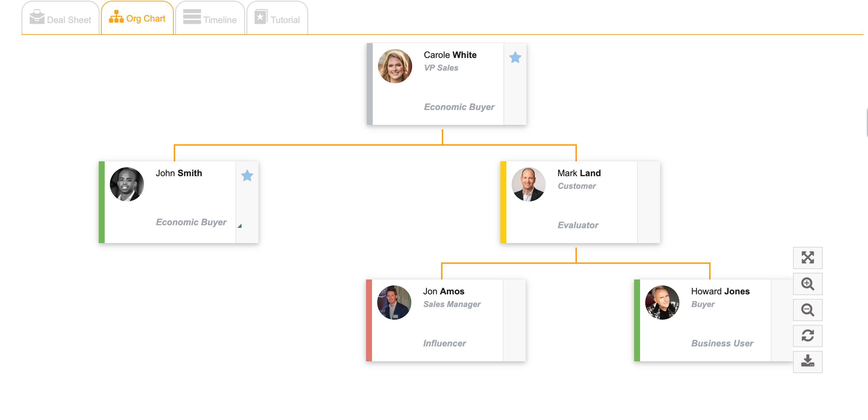Open Evaluator role on Mark Land's card
Image resolution: width=868 pixels, height=420 pixels.
[x=578, y=225]
